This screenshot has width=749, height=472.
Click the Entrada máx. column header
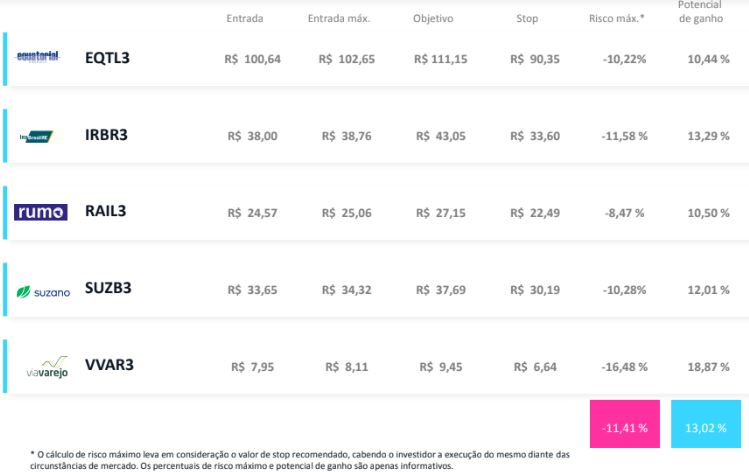(x=339, y=19)
